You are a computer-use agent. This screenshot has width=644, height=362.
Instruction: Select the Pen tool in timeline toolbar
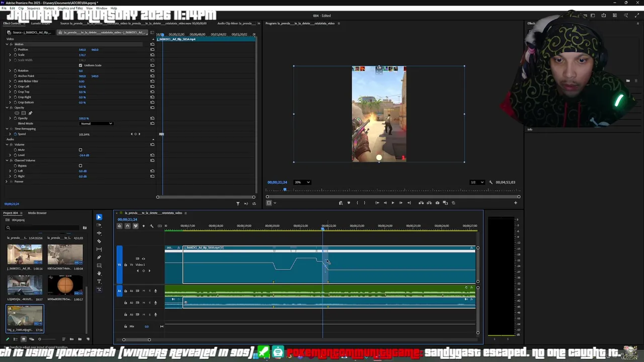[x=99, y=257]
